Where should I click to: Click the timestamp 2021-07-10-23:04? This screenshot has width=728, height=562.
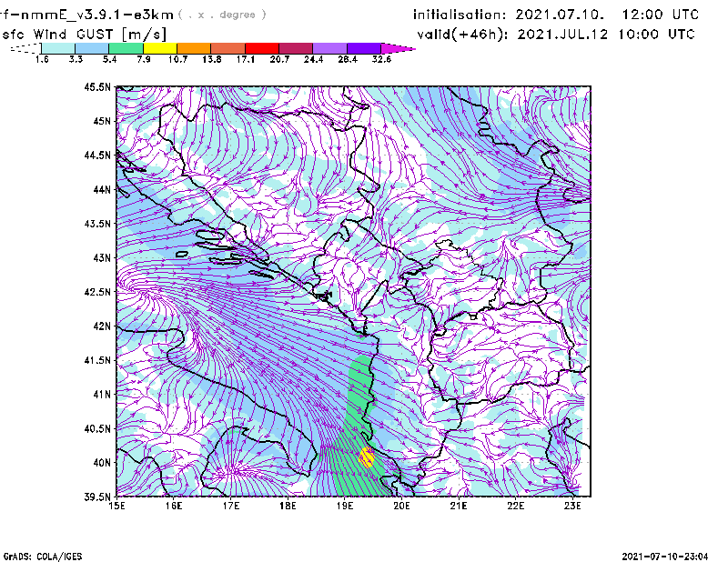(665, 557)
